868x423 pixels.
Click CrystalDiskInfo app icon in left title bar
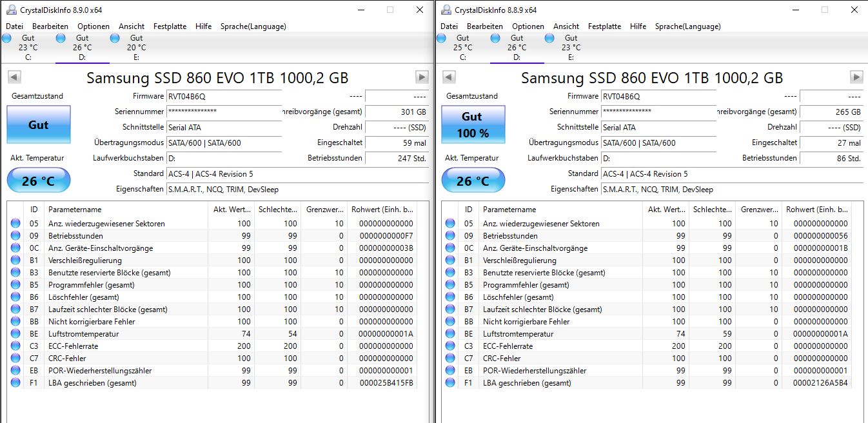pos(12,10)
